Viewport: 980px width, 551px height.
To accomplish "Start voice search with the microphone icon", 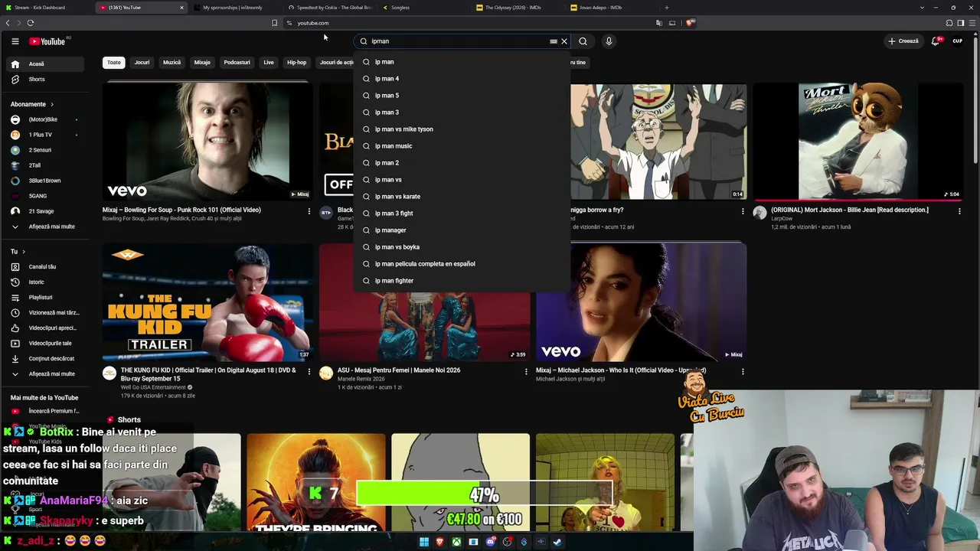I will pyautogui.click(x=609, y=41).
